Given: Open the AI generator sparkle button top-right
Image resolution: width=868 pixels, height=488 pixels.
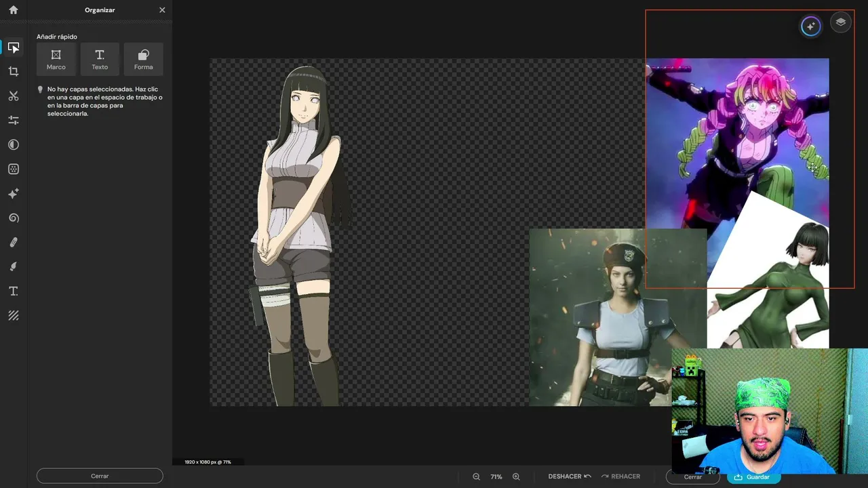Looking at the screenshot, I should point(810,26).
